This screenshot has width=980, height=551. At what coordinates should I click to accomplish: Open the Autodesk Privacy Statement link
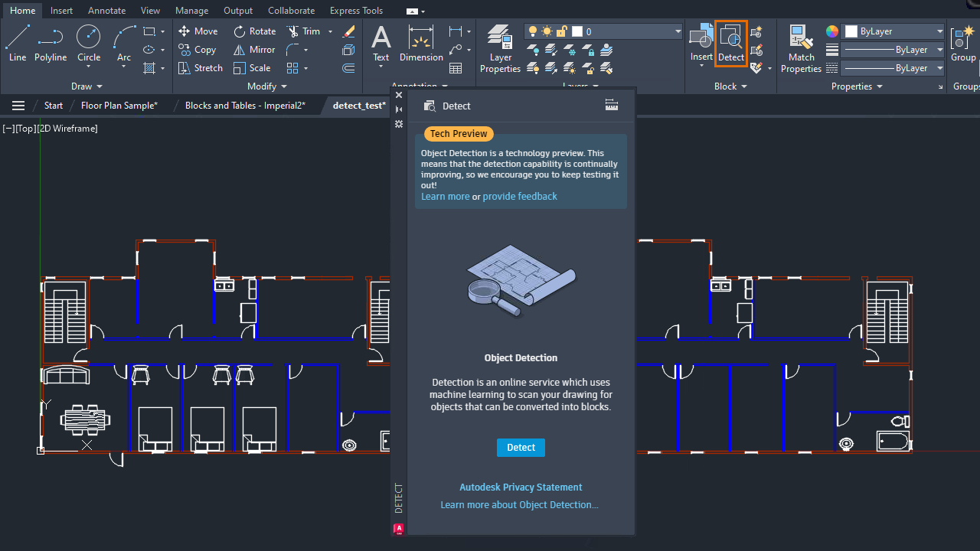521,487
